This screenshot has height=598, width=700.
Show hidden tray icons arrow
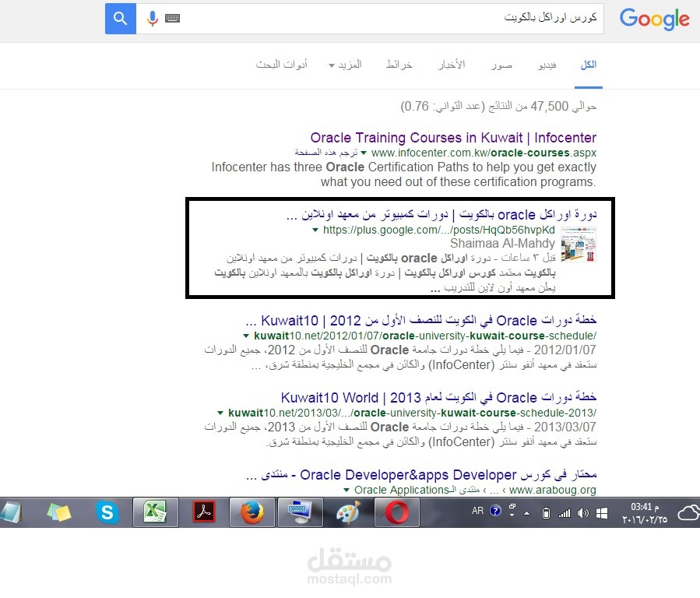[527, 513]
